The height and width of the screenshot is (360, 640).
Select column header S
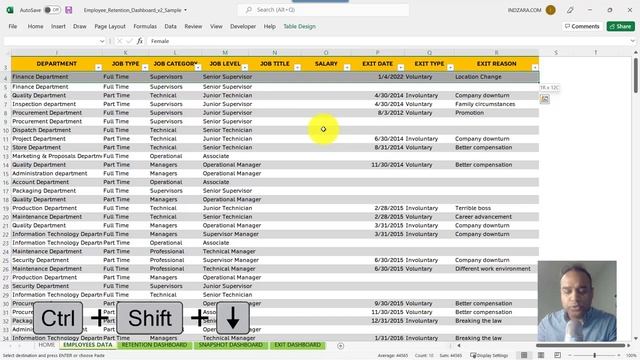coord(556,53)
